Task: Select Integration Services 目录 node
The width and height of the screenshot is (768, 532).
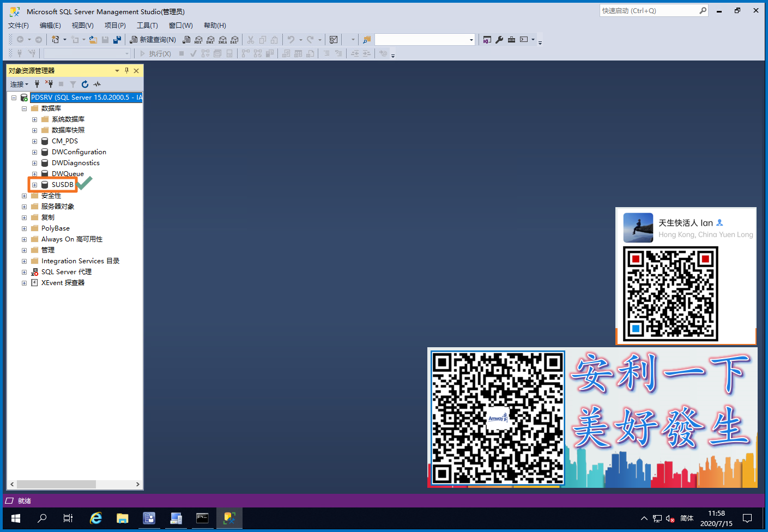Action: click(x=80, y=261)
